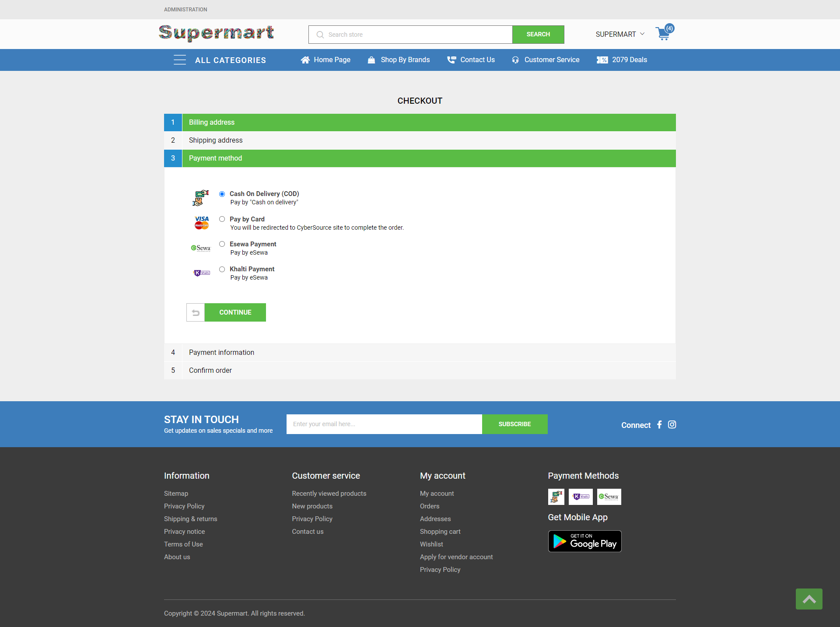Screen dimensions: 840x627
Task: Open Shopping cart footer link
Action: 440,532
